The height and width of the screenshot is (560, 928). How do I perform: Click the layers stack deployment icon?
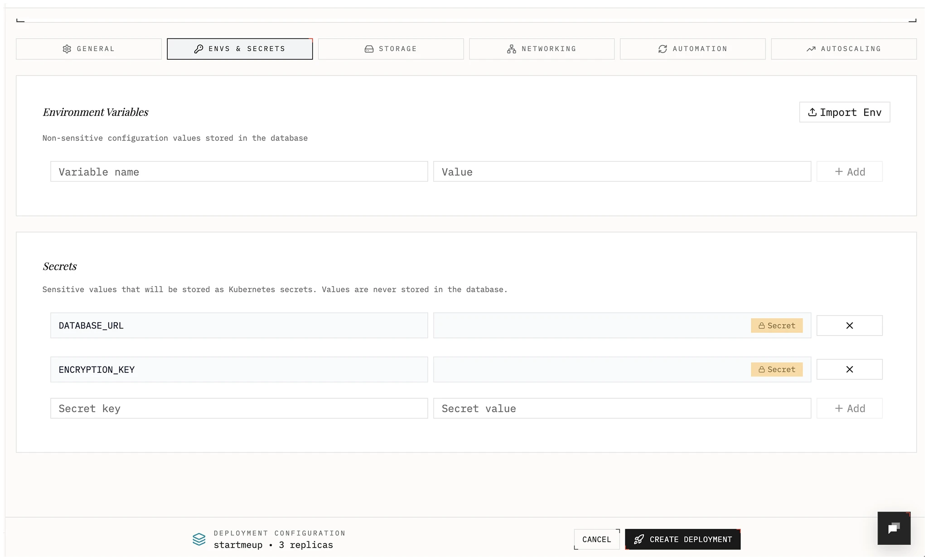(x=199, y=539)
